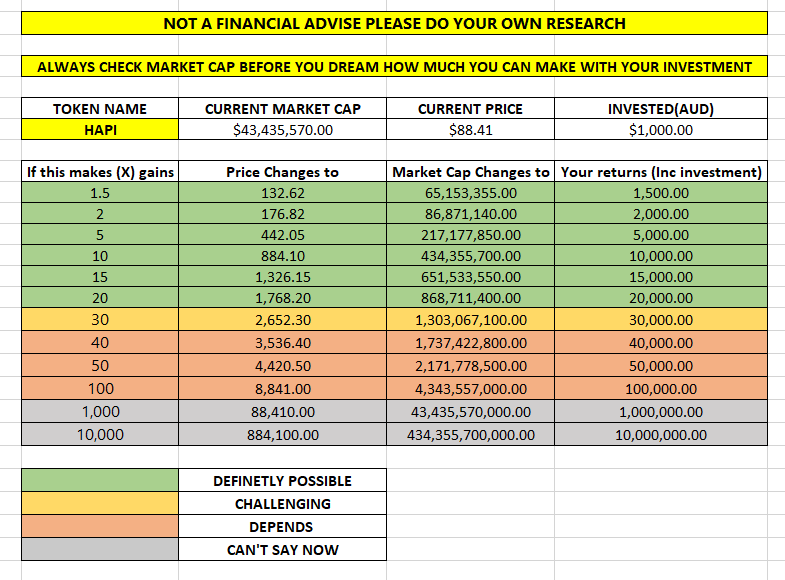Click the 40,000.00 returns cell

pyautogui.click(x=661, y=342)
